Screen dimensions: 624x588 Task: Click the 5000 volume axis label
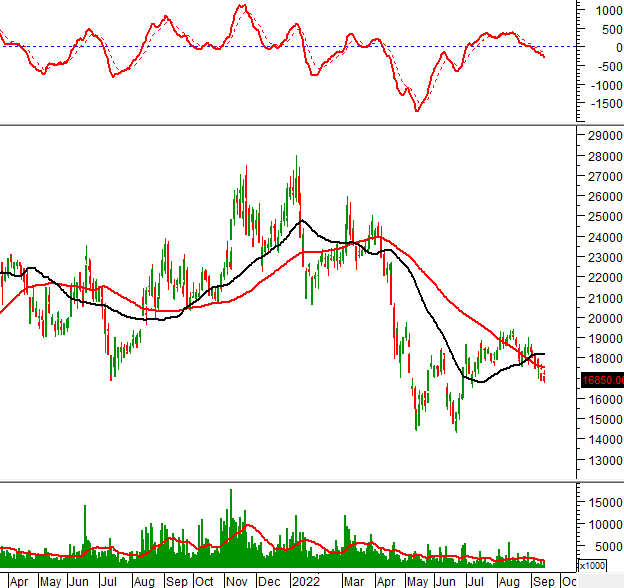pos(606,546)
